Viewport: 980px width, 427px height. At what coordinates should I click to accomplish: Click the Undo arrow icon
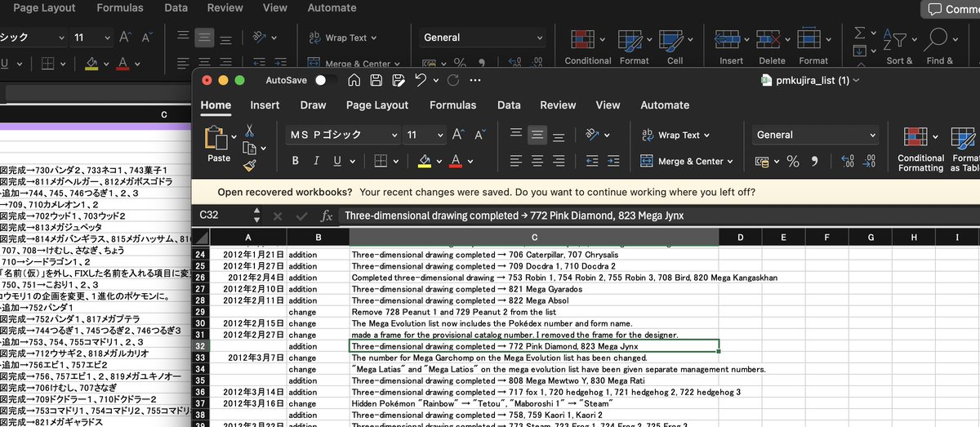click(420, 80)
